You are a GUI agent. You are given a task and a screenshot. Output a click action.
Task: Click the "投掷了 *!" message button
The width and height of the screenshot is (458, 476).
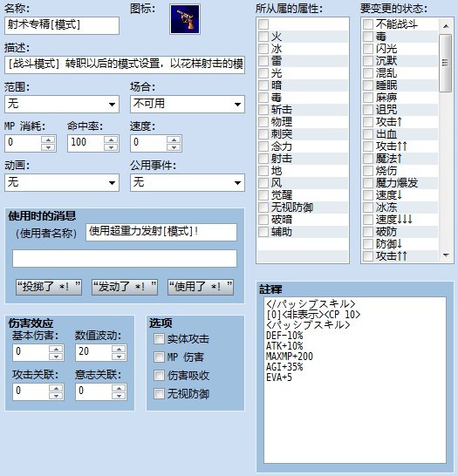coord(49,287)
